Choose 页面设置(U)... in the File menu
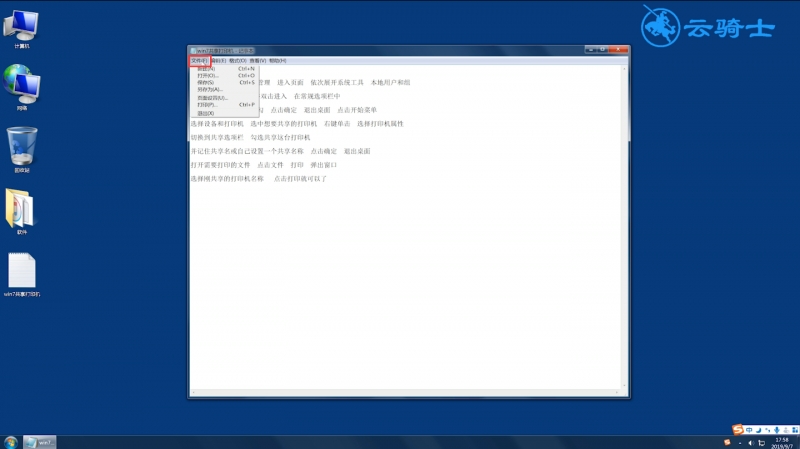 pyautogui.click(x=224, y=97)
